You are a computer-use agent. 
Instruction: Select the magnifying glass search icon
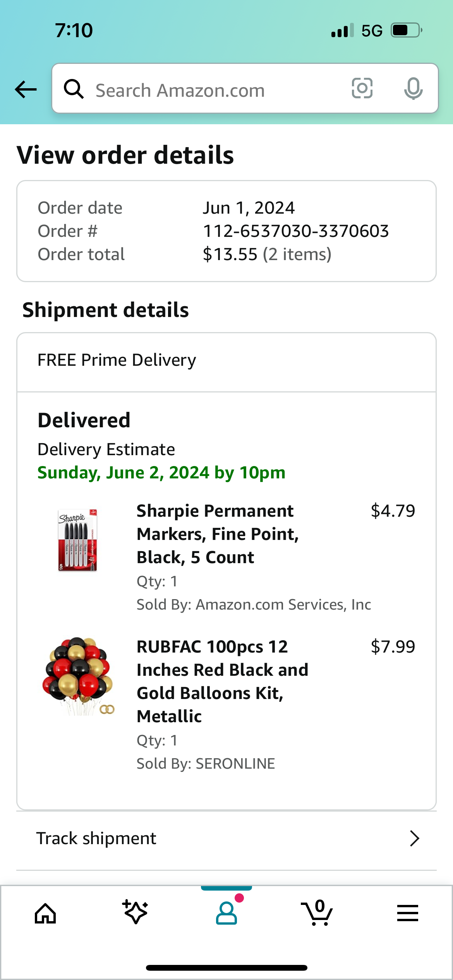pos(74,89)
